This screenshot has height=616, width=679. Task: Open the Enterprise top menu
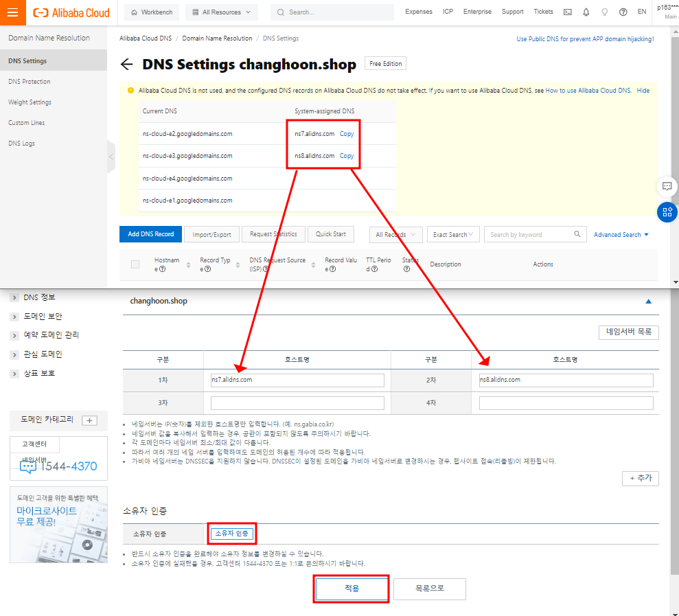(477, 12)
